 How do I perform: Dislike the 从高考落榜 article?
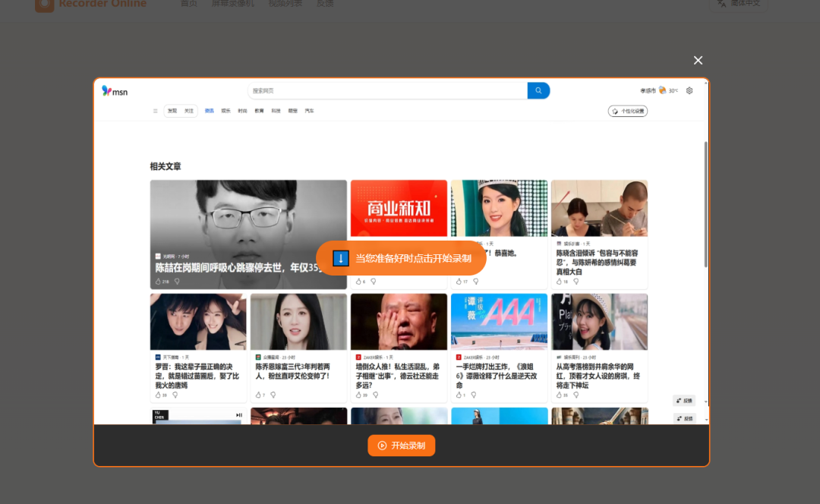point(576,395)
